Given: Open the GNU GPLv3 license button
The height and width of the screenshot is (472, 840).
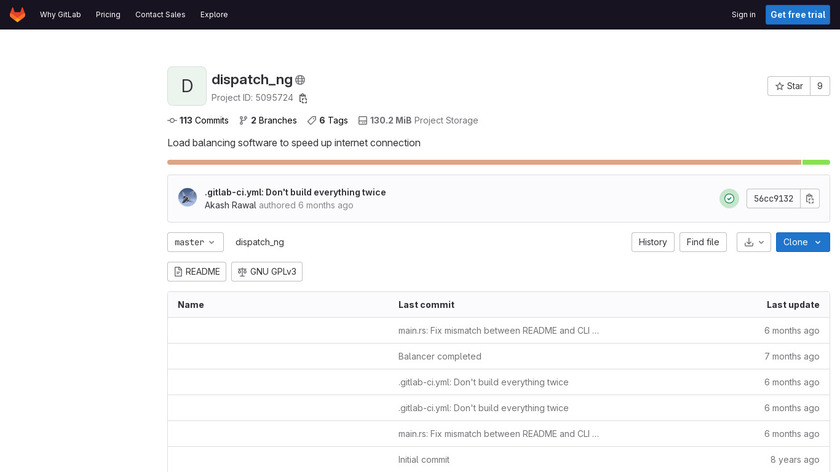Looking at the screenshot, I should (x=267, y=272).
